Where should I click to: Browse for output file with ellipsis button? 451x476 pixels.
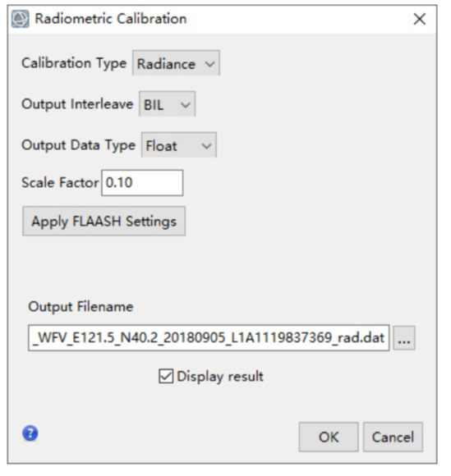[404, 338]
